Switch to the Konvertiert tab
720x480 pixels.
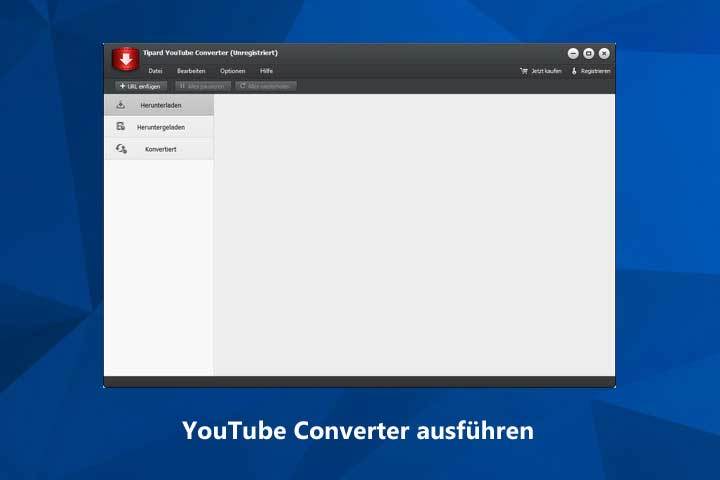[159, 149]
